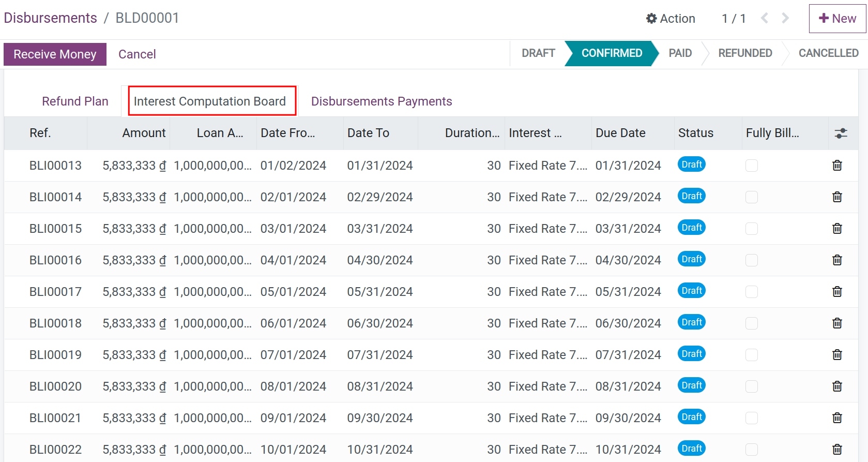
Task: Select the CANCELLED status stage
Action: pyautogui.click(x=828, y=53)
